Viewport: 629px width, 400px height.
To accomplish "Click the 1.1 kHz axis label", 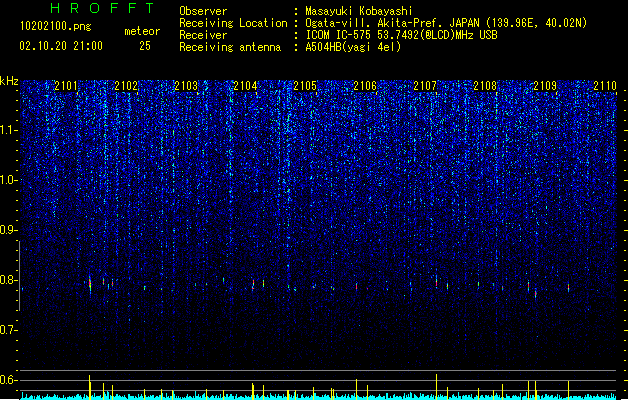I will coord(9,130).
